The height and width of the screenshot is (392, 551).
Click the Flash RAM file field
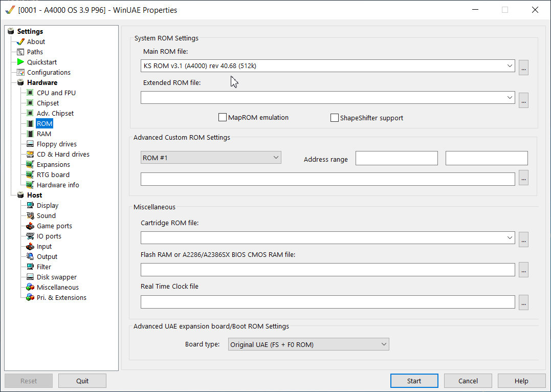[327, 270]
